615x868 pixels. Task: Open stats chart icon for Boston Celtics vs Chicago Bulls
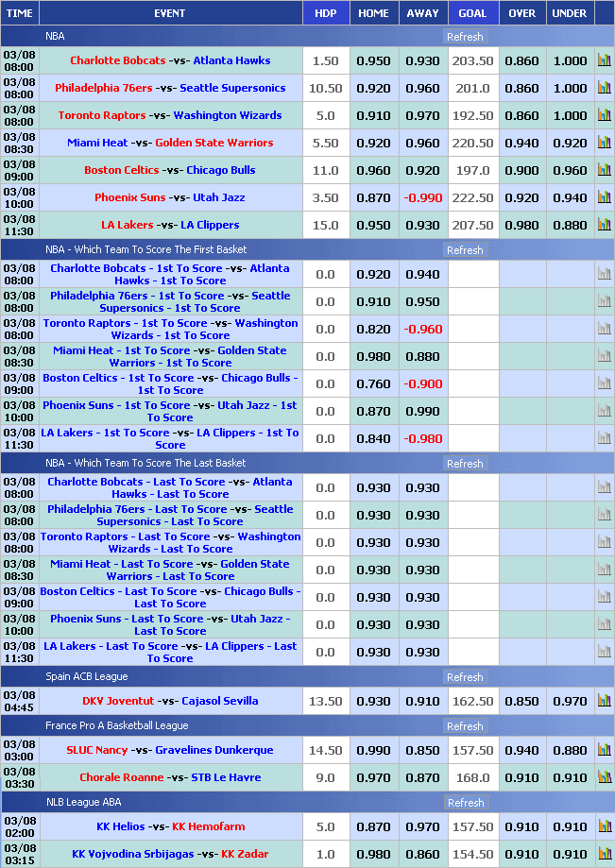[604, 170]
